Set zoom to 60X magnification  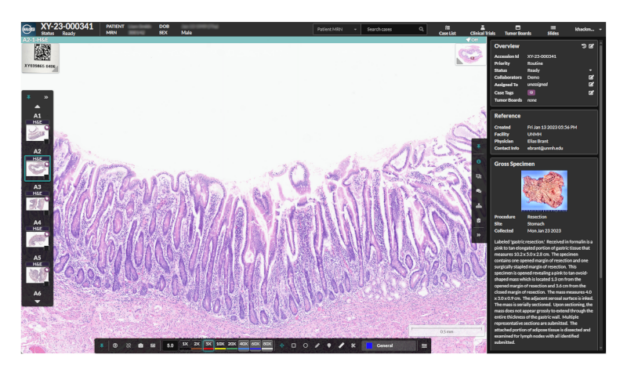[255, 345]
